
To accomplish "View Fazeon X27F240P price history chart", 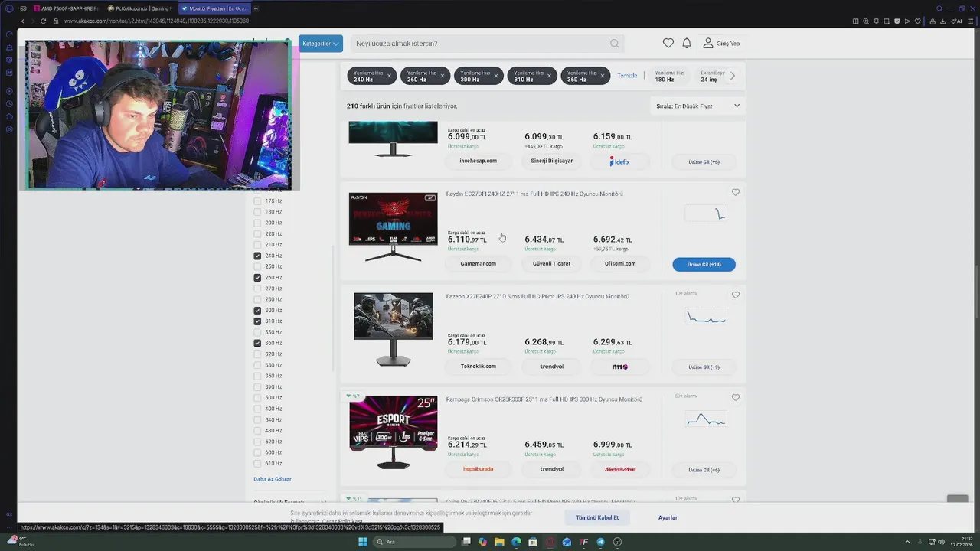I will 706,317.
